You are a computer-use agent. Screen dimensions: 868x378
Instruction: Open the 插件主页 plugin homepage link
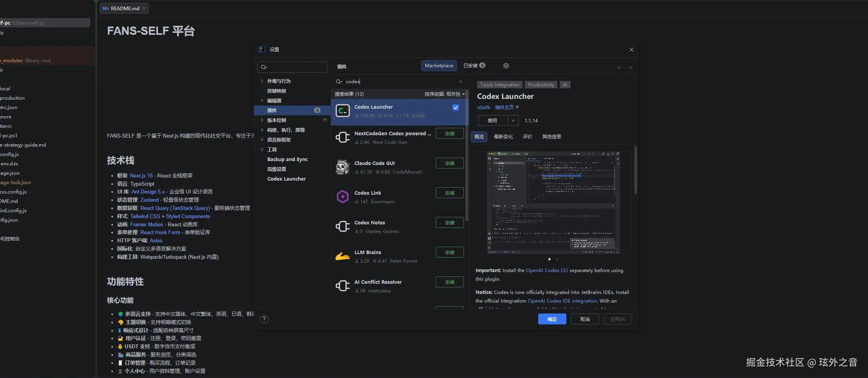click(506, 107)
